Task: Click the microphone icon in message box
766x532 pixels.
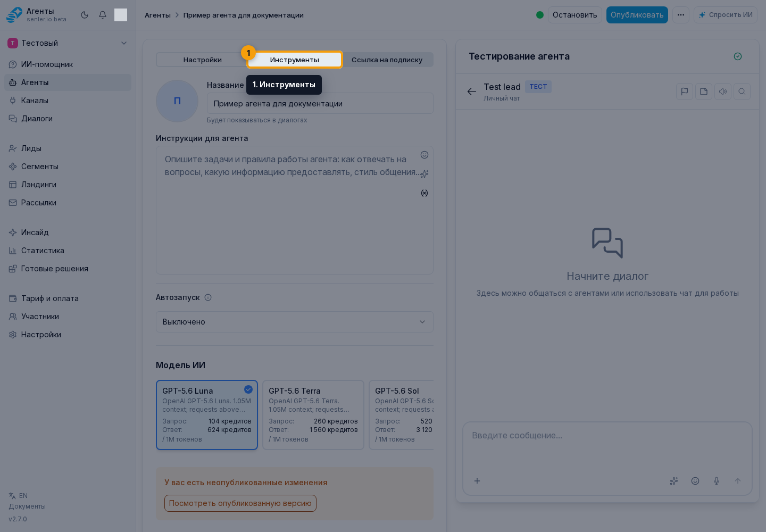Action: click(717, 481)
